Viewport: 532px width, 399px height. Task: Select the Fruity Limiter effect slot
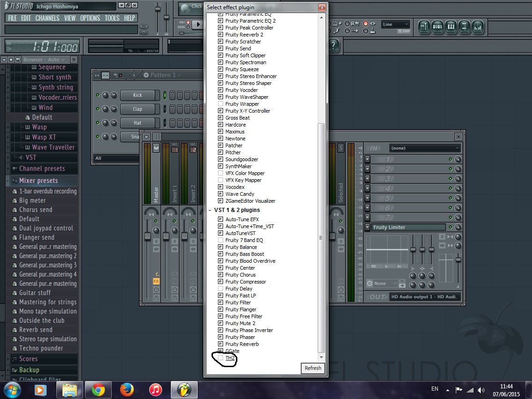coord(409,227)
